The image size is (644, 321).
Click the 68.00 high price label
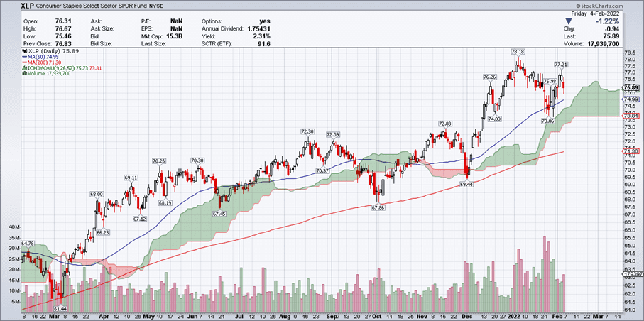coord(97,194)
